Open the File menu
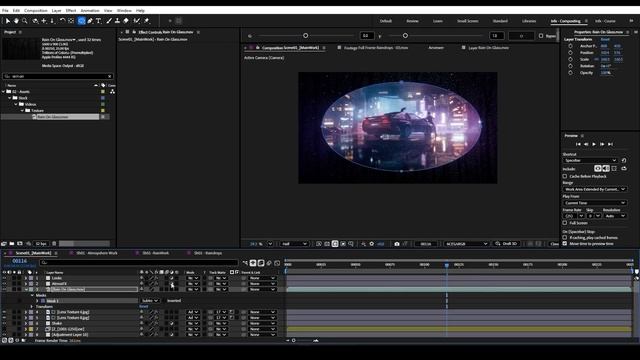Image resolution: width=640 pixels, height=360 pixels. (5, 11)
